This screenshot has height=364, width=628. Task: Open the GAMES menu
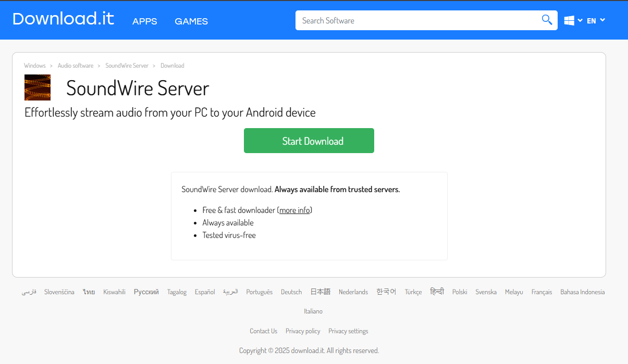point(191,21)
